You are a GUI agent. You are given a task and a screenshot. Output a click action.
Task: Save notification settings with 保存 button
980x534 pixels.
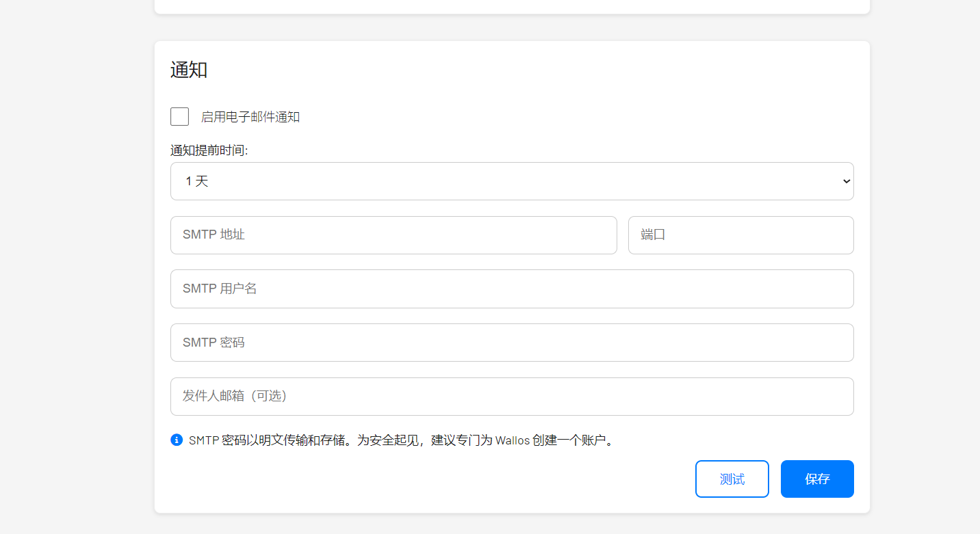(x=817, y=479)
